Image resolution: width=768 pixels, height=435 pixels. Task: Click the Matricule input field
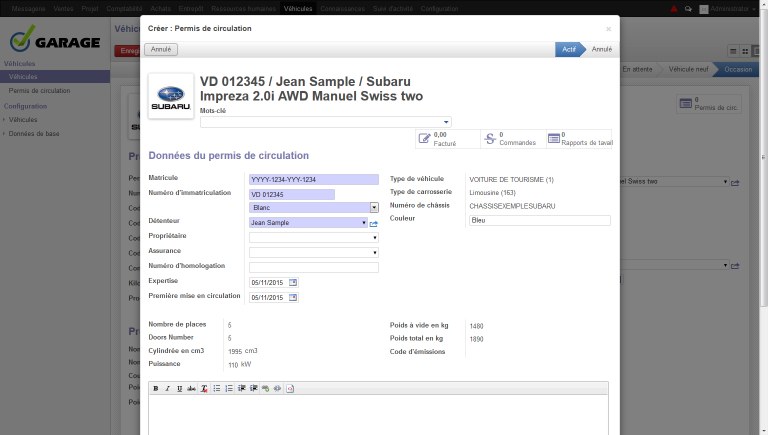coord(313,179)
